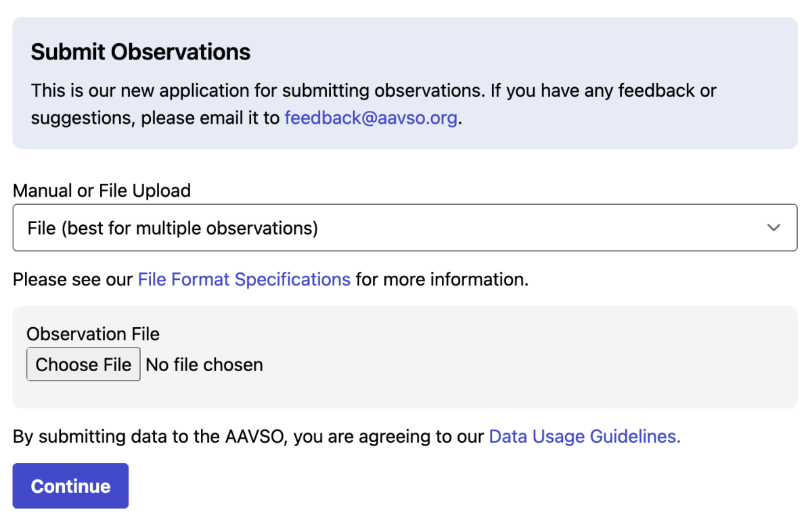This screenshot has height=528, width=812.
Task: Click the blue Continue button
Action: click(70, 486)
